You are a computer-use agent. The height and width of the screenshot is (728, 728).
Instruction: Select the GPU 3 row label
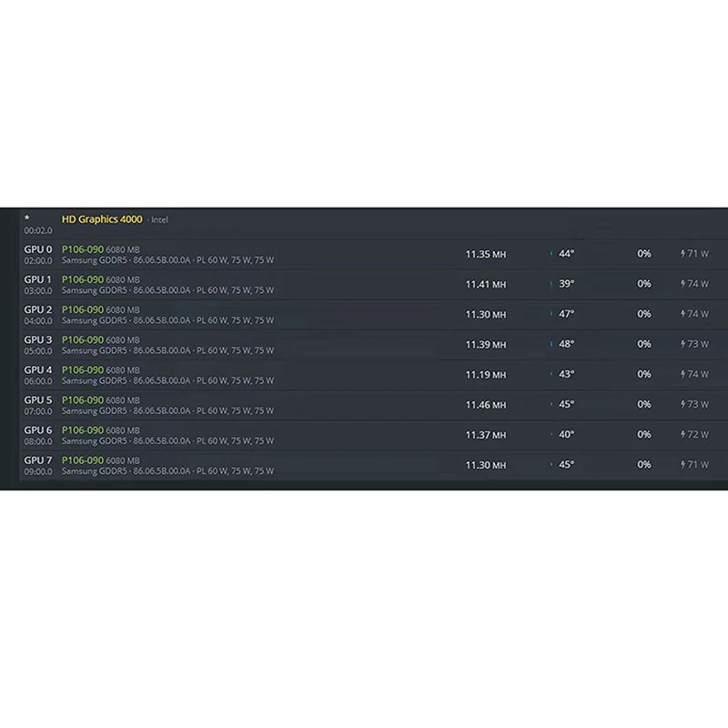[x=38, y=340]
